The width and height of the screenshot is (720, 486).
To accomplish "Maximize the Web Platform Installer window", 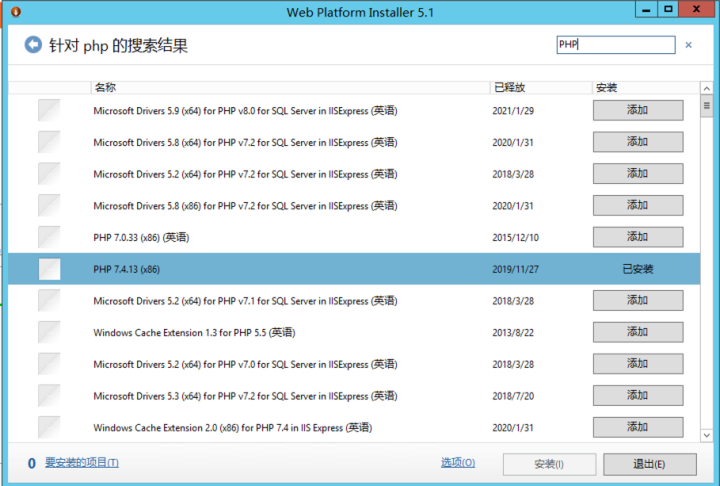I will pyautogui.click(x=668, y=9).
